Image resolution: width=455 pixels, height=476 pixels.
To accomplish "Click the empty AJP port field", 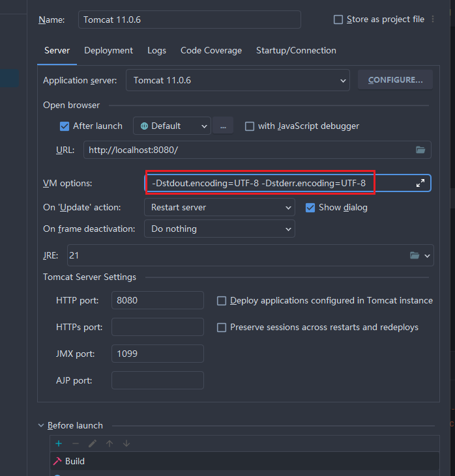I will click(158, 380).
